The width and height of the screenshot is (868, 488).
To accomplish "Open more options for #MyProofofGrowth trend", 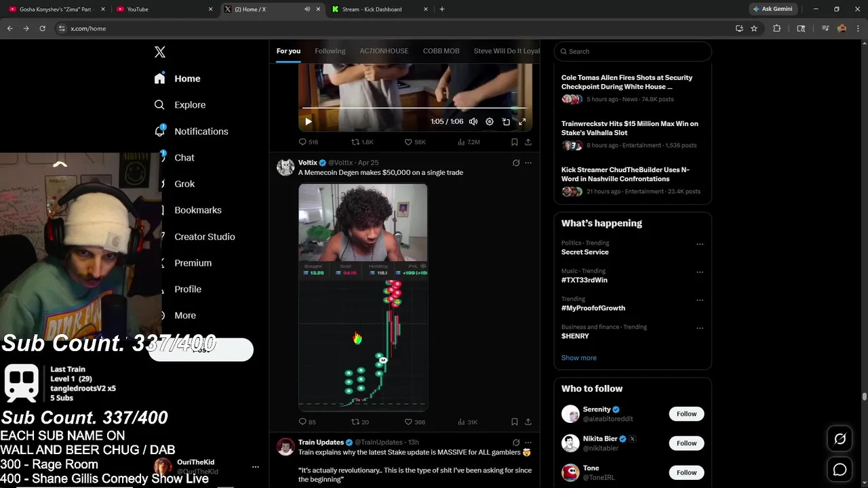I will pos(700,300).
